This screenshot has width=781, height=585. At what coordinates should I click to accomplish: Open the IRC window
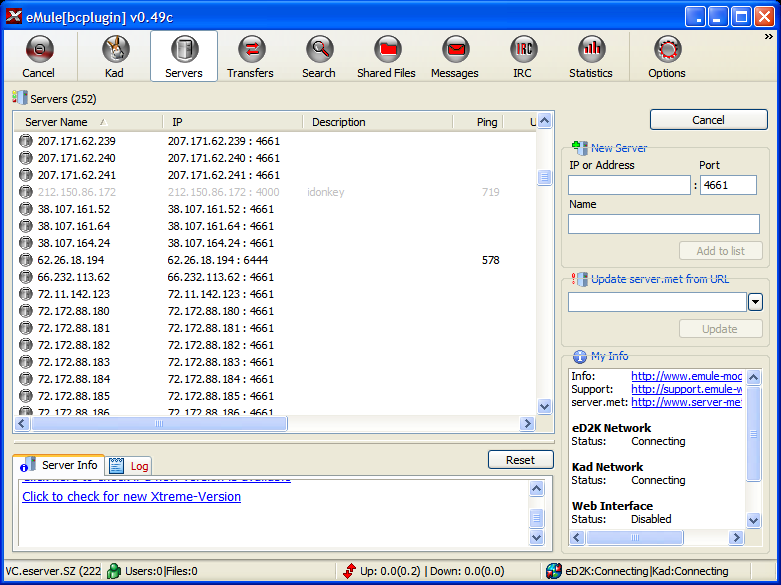[522, 56]
